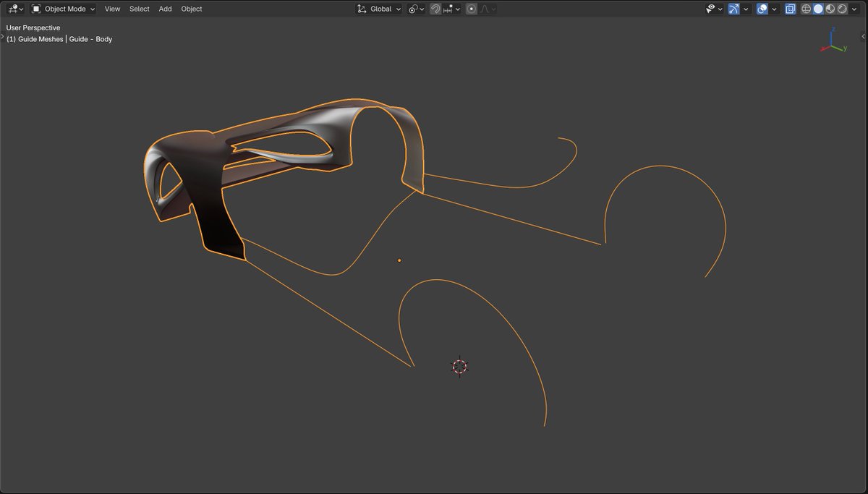Open the snapping options dropdown
This screenshot has width=868, height=494.
pyautogui.click(x=457, y=9)
